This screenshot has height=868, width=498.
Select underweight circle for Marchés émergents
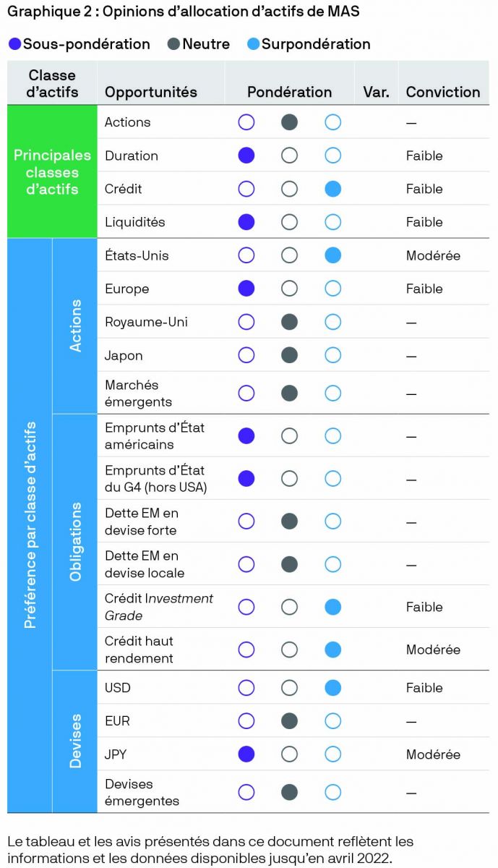click(x=246, y=393)
